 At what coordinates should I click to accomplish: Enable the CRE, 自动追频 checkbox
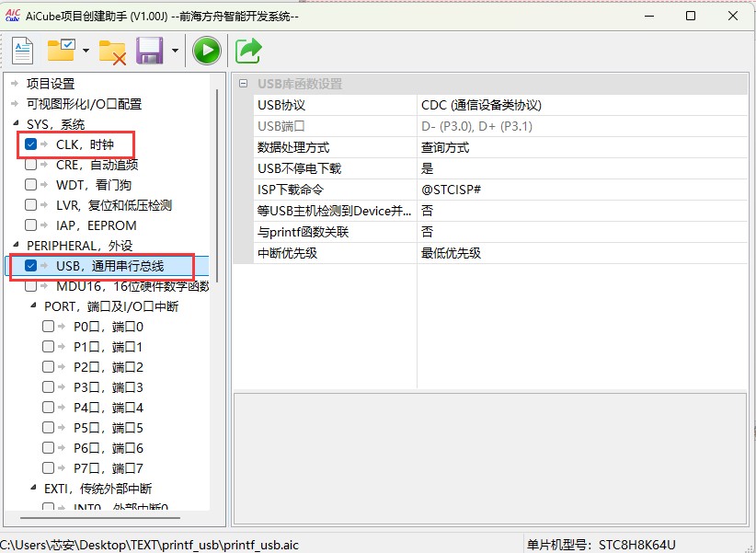coord(31,165)
